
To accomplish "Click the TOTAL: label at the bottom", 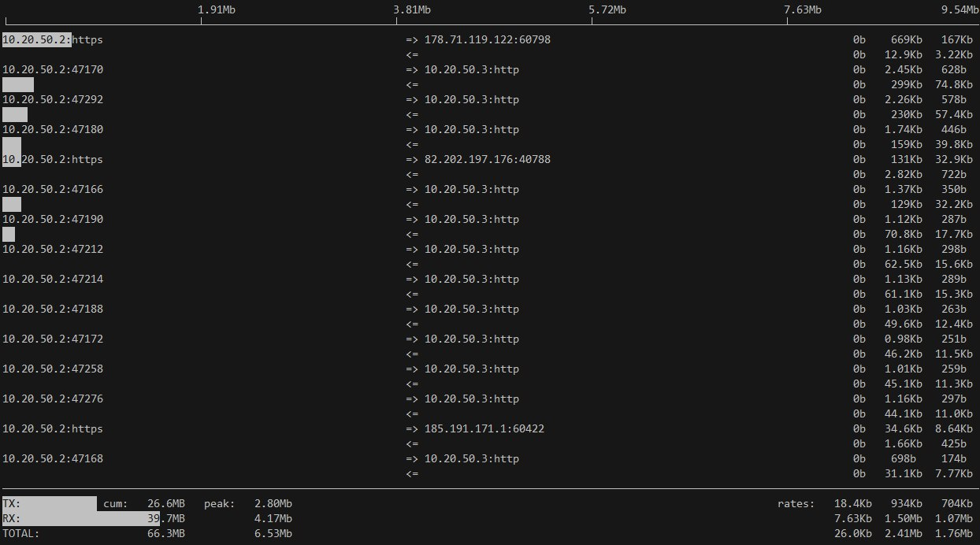I will (20, 533).
